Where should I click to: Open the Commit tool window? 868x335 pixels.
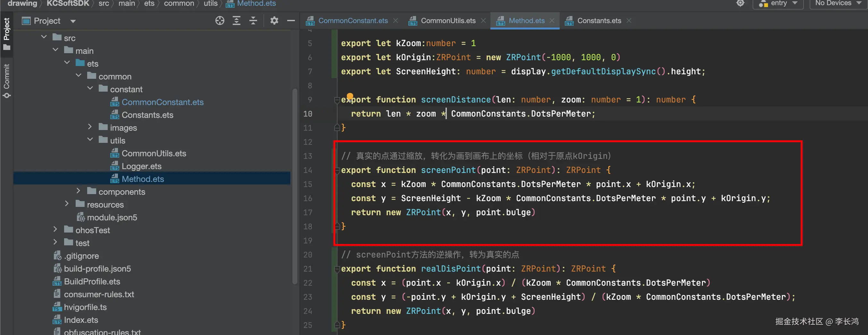pyautogui.click(x=6, y=81)
